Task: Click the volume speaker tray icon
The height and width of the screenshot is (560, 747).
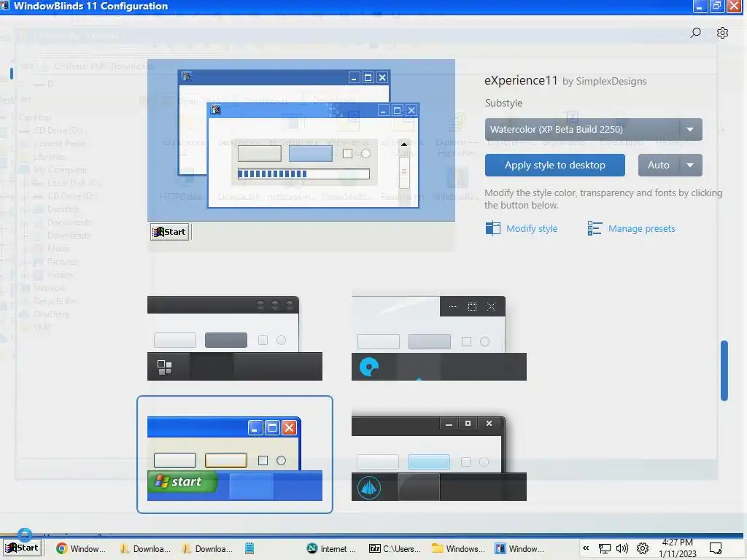Action: click(622, 548)
